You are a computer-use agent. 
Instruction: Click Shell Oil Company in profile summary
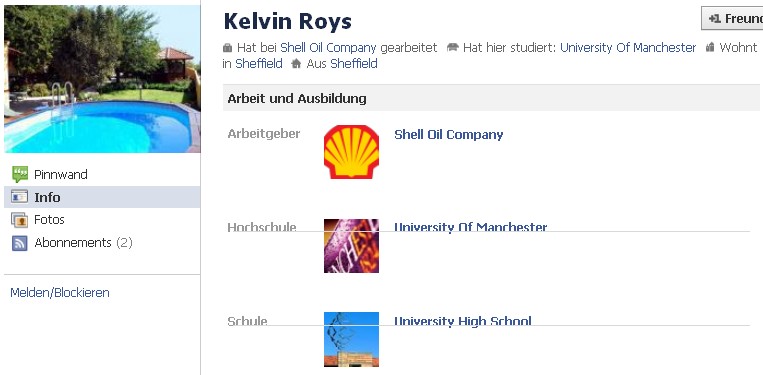click(x=328, y=48)
